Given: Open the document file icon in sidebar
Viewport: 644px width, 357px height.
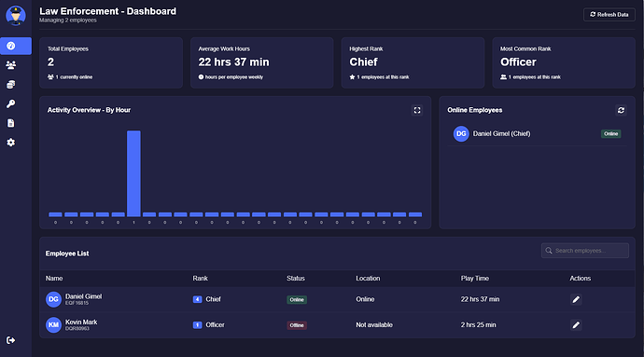Looking at the screenshot, I should click(x=11, y=123).
